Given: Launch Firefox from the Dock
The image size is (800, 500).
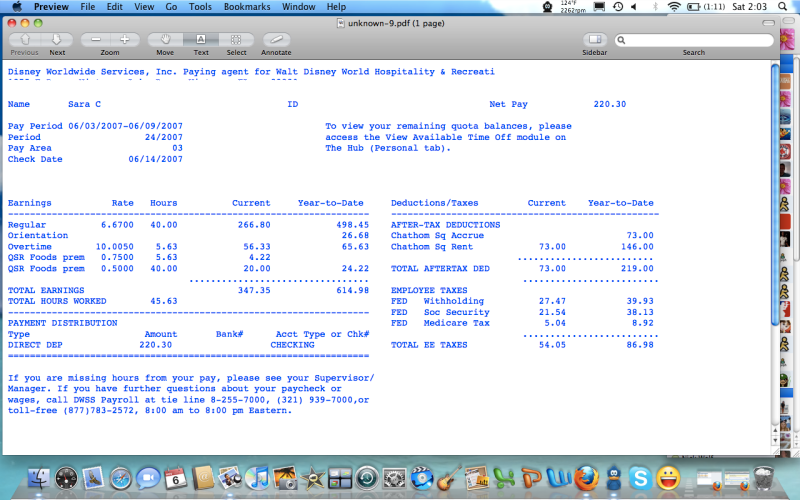Looking at the screenshot, I should tap(586, 478).
